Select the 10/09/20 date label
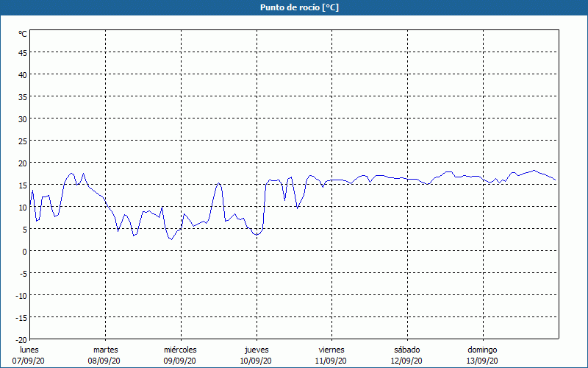 pyautogui.click(x=256, y=361)
